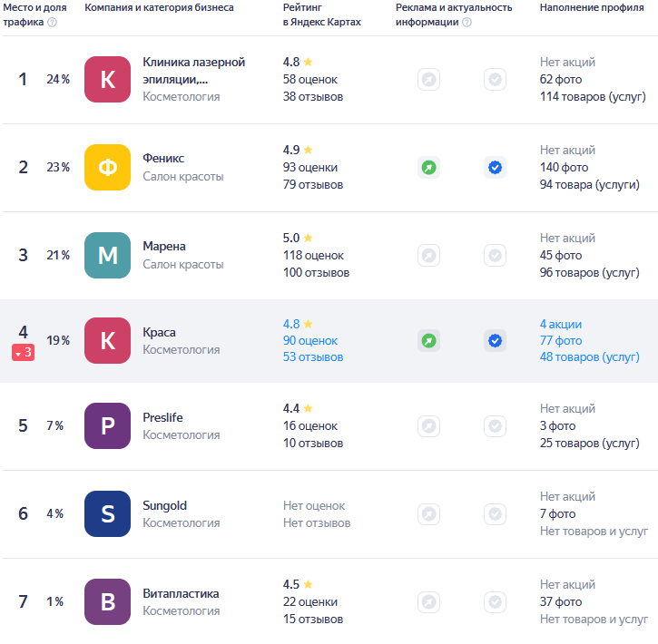Open the Витапластика company logo
The height and width of the screenshot is (644, 658).
click(107, 602)
